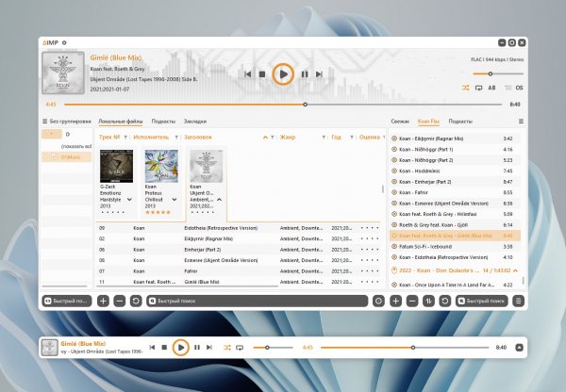Focus left panel quick search field
The width and height of the screenshot is (566, 392).
pos(67,301)
